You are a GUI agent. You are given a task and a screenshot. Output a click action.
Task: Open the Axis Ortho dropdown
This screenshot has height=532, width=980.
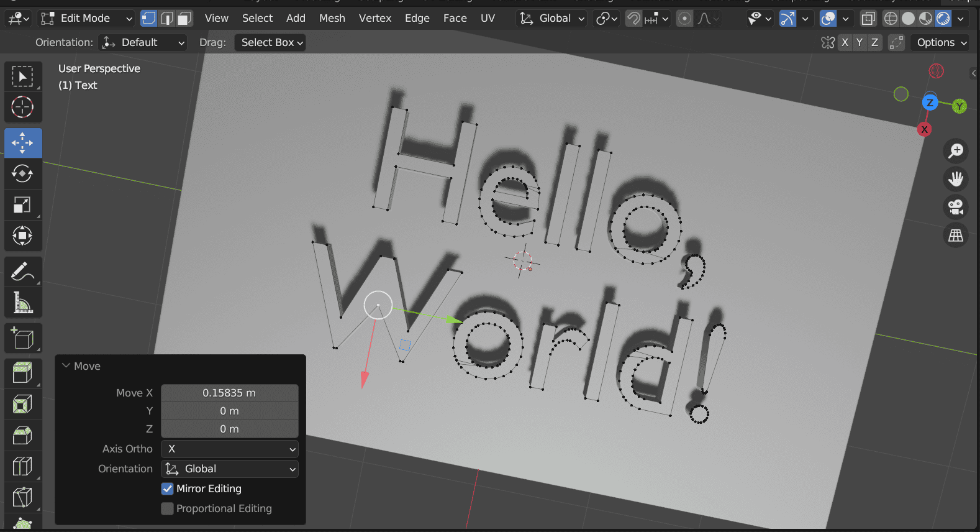tap(230, 449)
